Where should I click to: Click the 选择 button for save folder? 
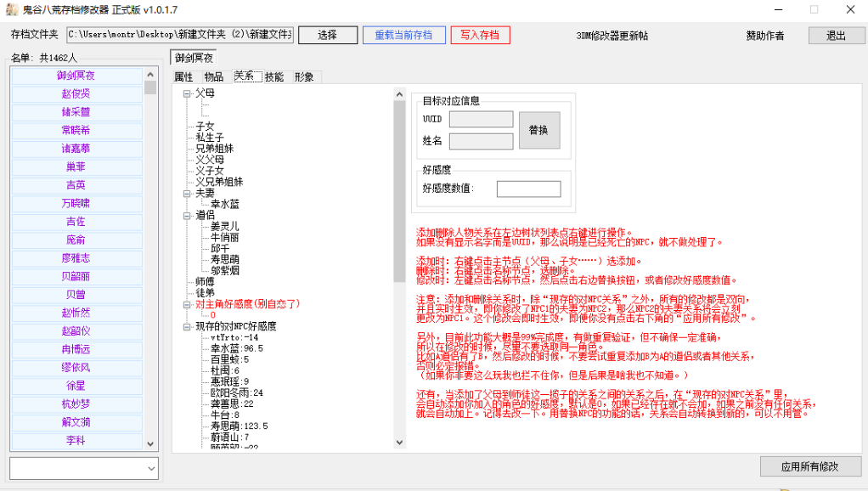(x=327, y=35)
